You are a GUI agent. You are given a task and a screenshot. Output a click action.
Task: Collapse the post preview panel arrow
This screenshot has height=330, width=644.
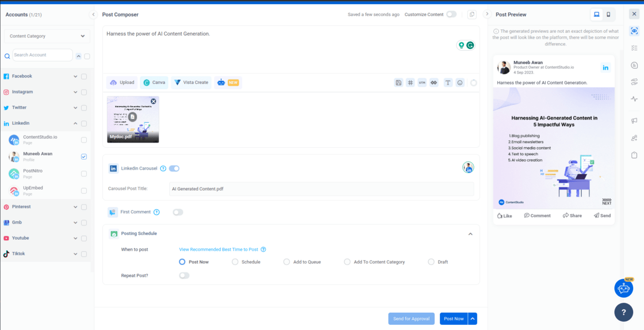(487, 14)
